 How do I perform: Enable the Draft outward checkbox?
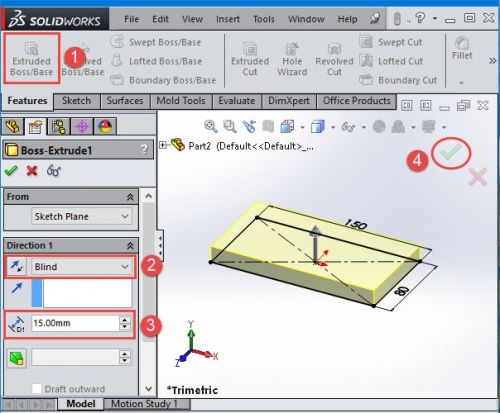coord(36,389)
